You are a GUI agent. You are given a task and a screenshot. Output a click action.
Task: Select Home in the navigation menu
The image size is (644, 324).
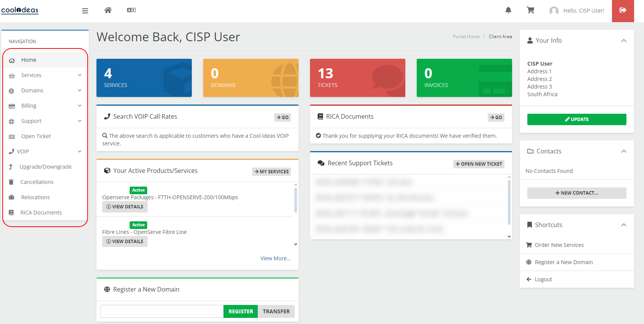(x=45, y=60)
